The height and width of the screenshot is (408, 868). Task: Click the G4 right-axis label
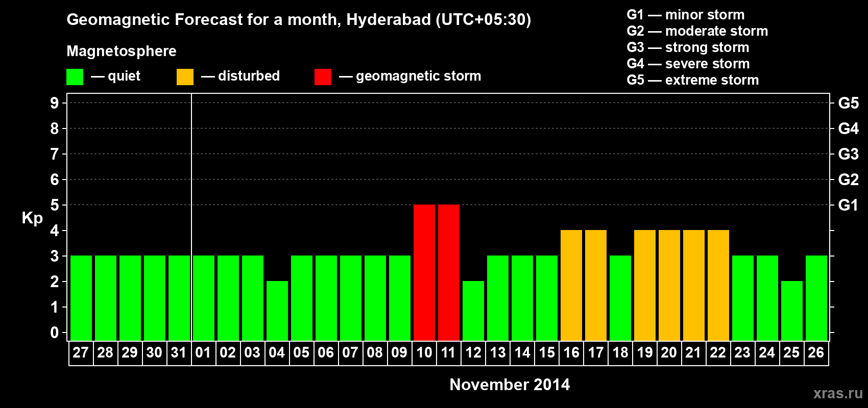[848, 129]
